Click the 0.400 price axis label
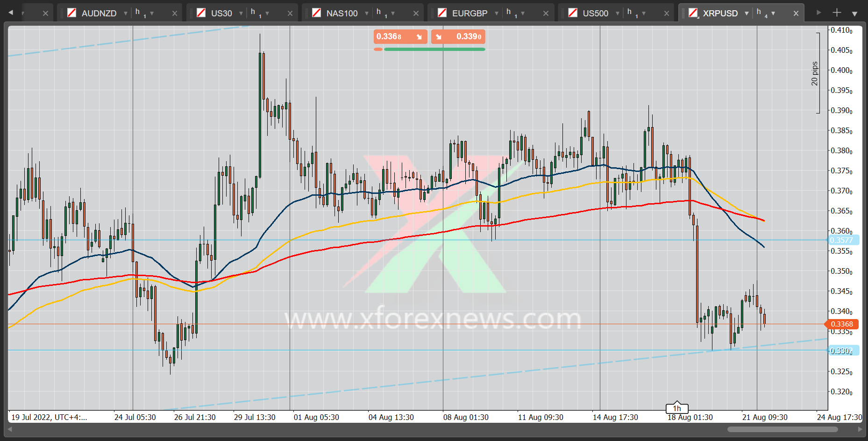 click(x=841, y=71)
